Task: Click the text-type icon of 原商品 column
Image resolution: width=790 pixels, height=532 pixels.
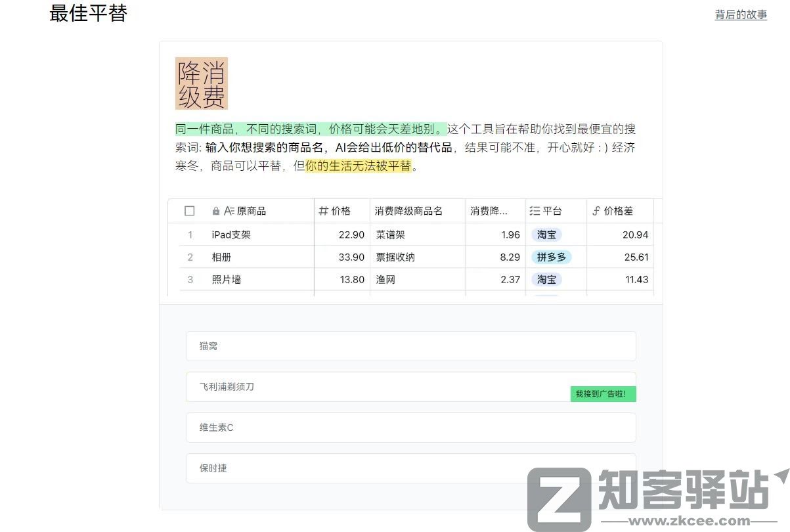Action: coord(229,211)
